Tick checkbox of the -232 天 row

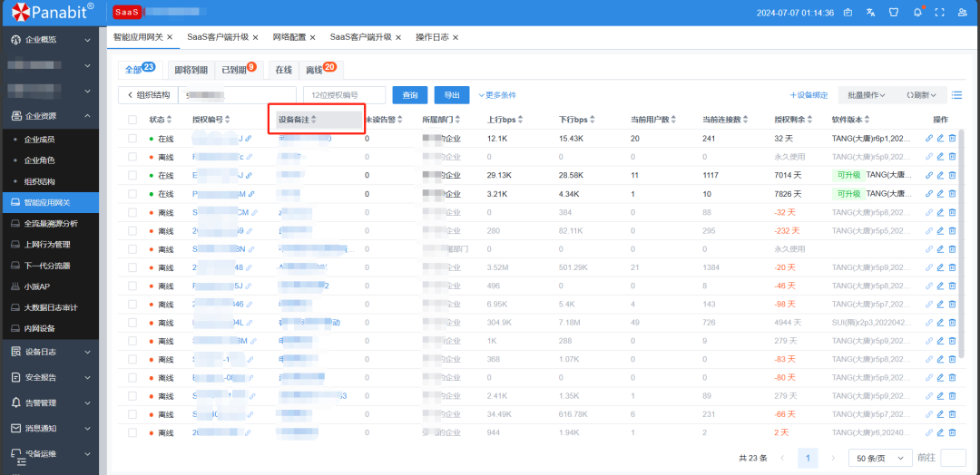pyautogui.click(x=132, y=230)
